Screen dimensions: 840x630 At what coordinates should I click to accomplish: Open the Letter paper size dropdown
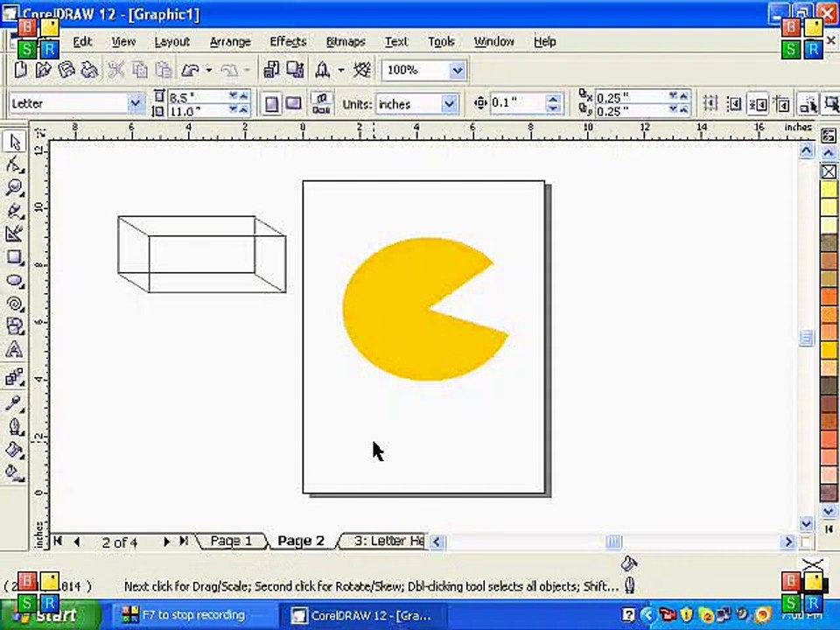coord(136,103)
